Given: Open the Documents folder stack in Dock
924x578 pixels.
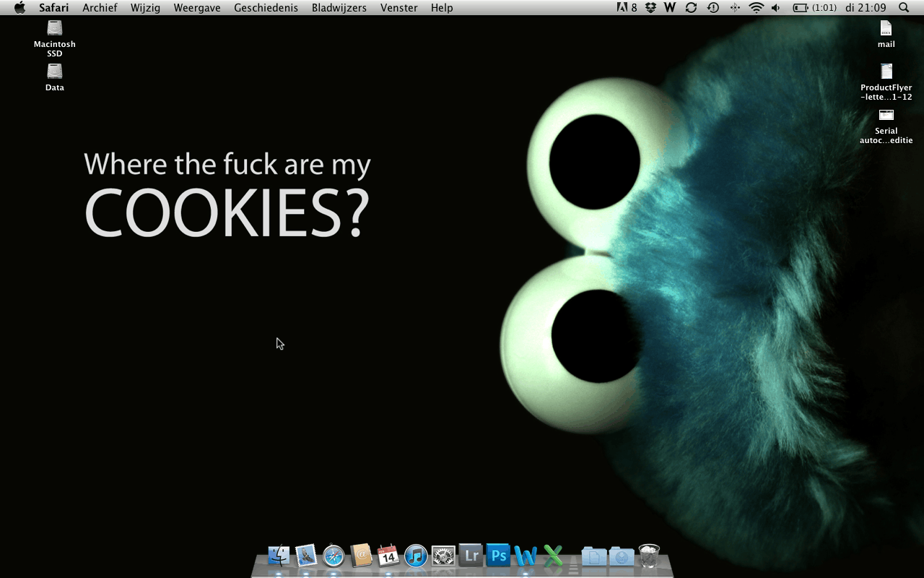Looking at the screenshot, I should (594, 556).
